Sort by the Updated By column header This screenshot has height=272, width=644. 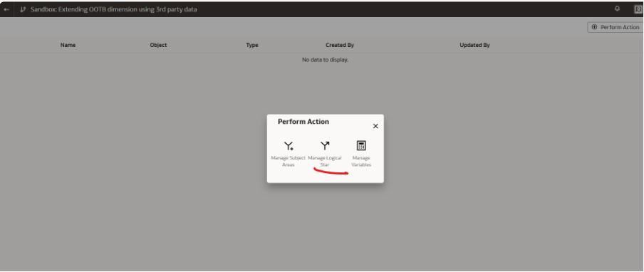474,45
